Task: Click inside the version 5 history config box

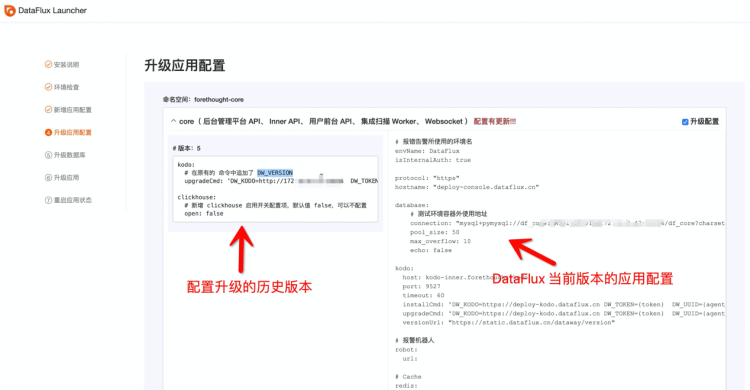Action: coord(276,189)
